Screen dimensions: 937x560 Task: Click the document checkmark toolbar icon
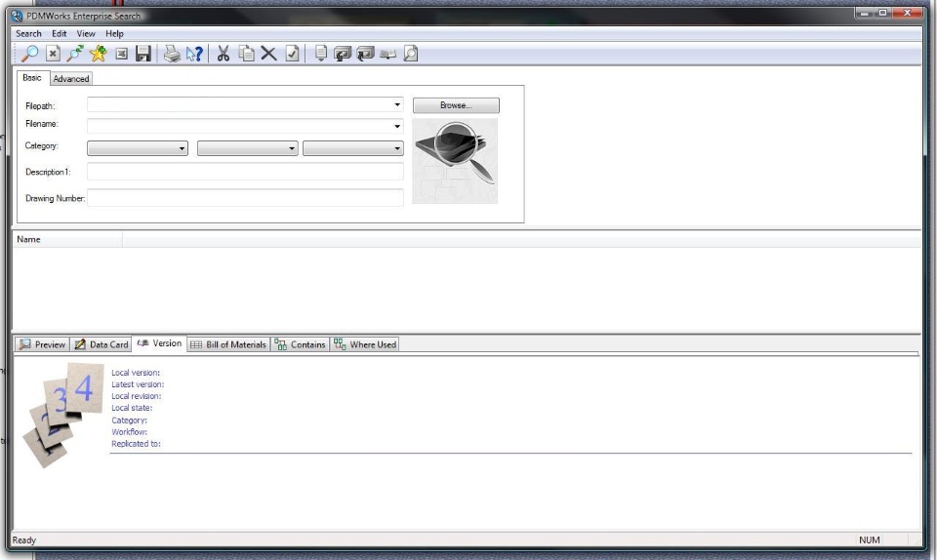[x=292, y=54]
